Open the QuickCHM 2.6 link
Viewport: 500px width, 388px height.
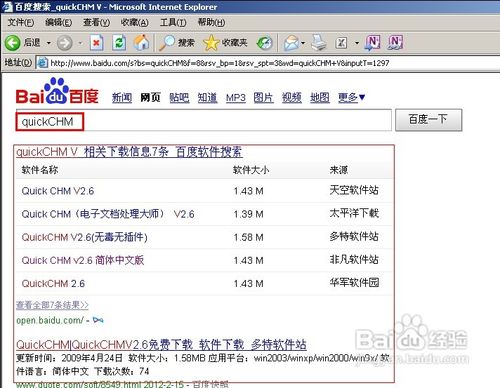click(x=53, y=284)
